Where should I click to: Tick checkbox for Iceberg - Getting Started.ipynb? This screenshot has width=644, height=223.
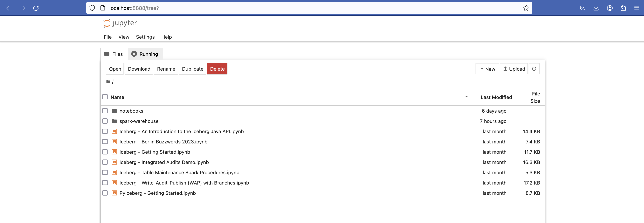click(105, 152)
